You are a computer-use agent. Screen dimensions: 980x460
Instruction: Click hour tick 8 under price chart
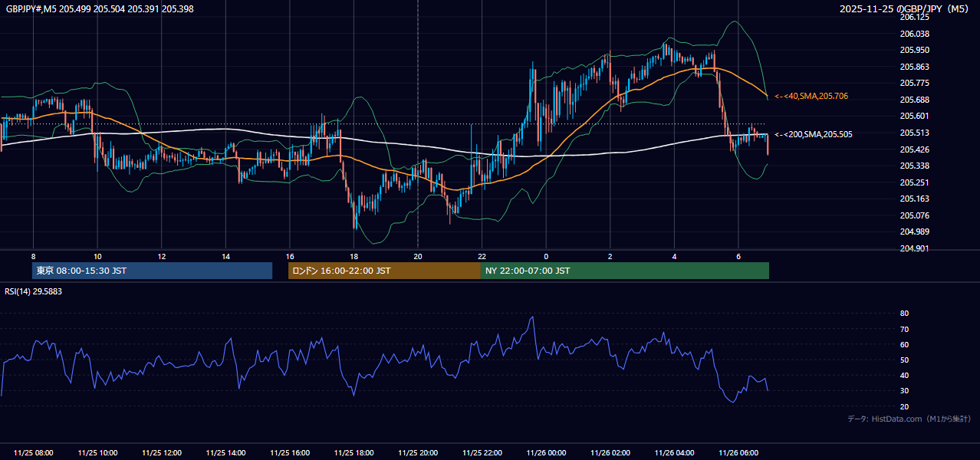click(x=33, y=256)
